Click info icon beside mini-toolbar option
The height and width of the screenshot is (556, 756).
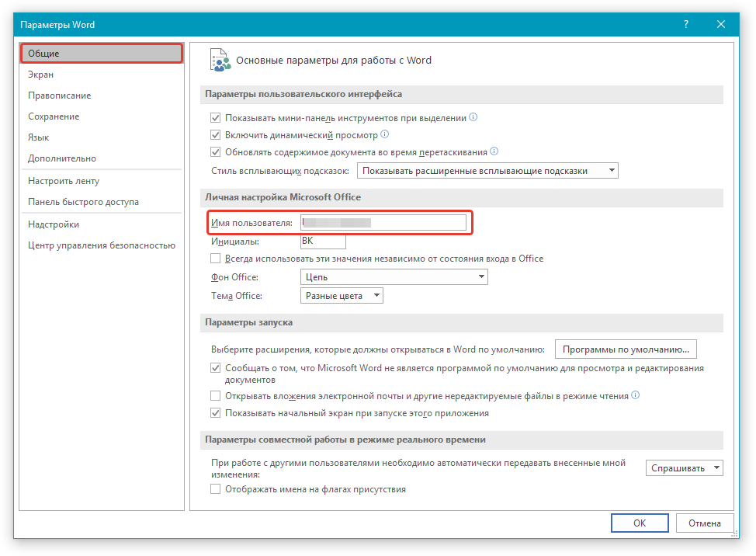click(x=473, y=118)
